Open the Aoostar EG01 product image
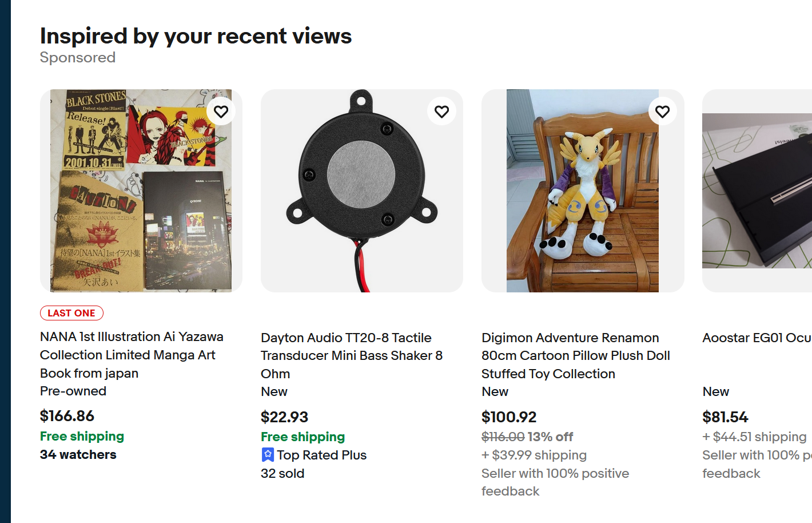 (x=757, y=191)
